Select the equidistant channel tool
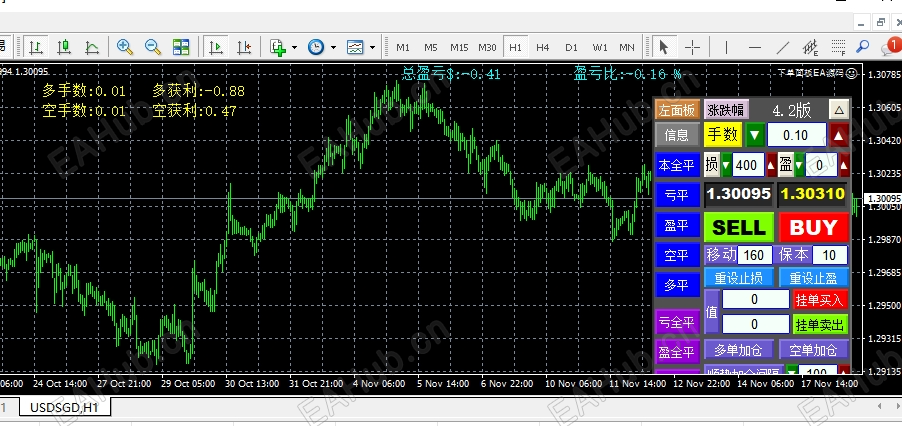 [x=811, y=47]
